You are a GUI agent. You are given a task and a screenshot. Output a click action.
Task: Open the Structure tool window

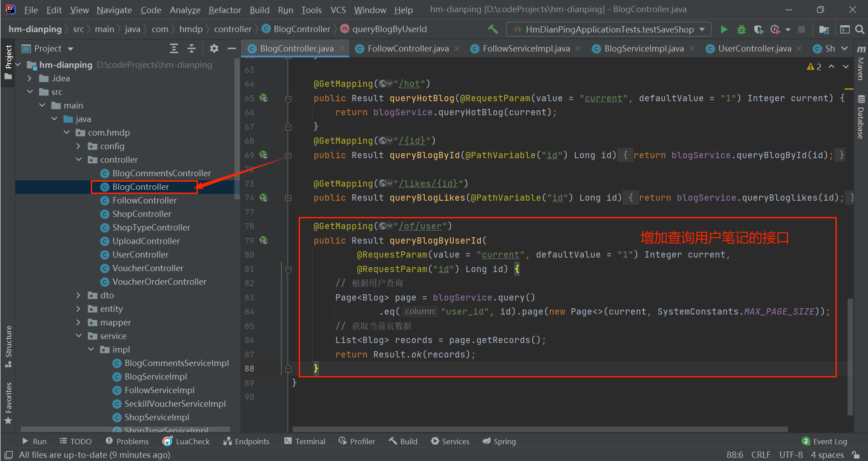point(8,347)
